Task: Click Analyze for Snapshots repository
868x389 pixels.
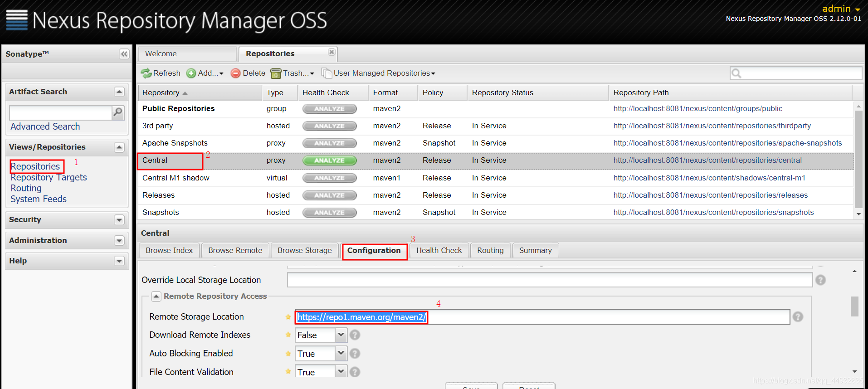Action: tap(329, 213)
